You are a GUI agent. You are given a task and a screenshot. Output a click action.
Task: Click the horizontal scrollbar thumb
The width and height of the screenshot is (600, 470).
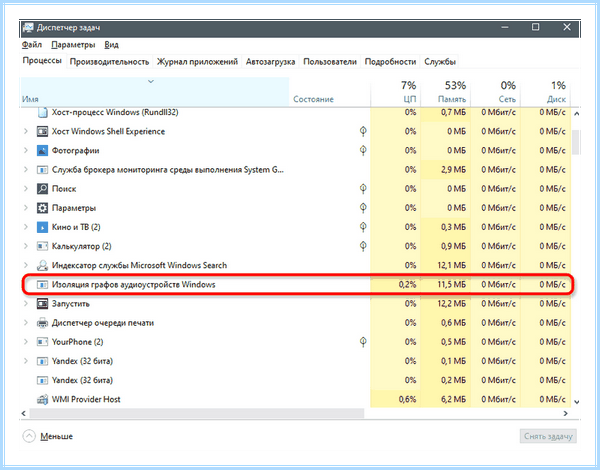coord(197,413)
